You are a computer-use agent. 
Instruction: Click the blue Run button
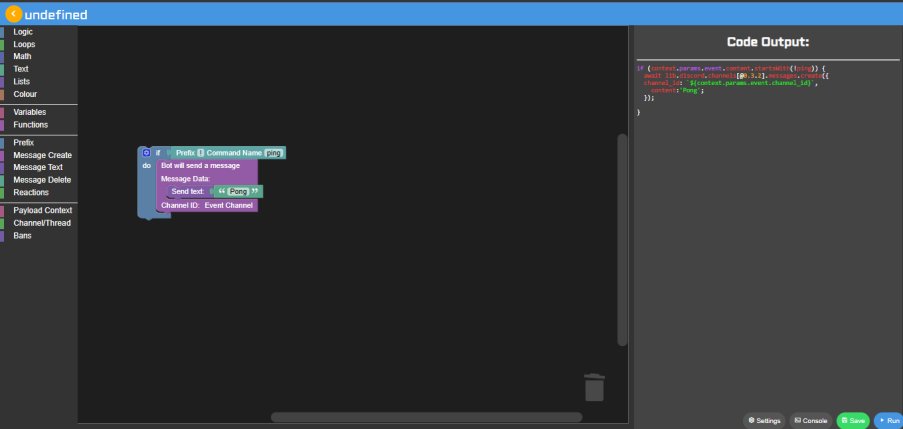pos(888,421)
